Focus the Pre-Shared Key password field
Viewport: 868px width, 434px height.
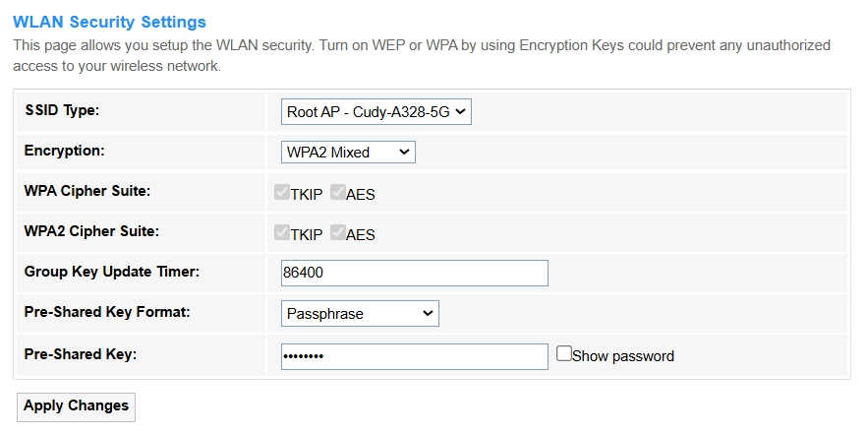click(x=414, y=356)
